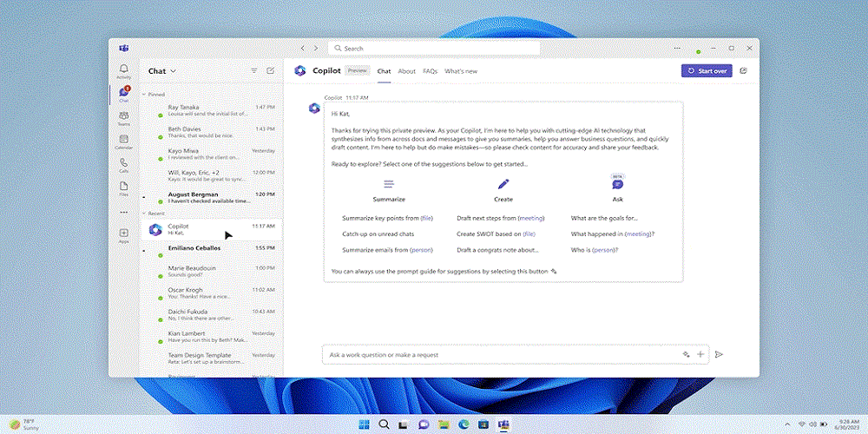Open chat with Oscar Krogh
Viewport: 868px width, 434px height.
click(x=212, y=293)
